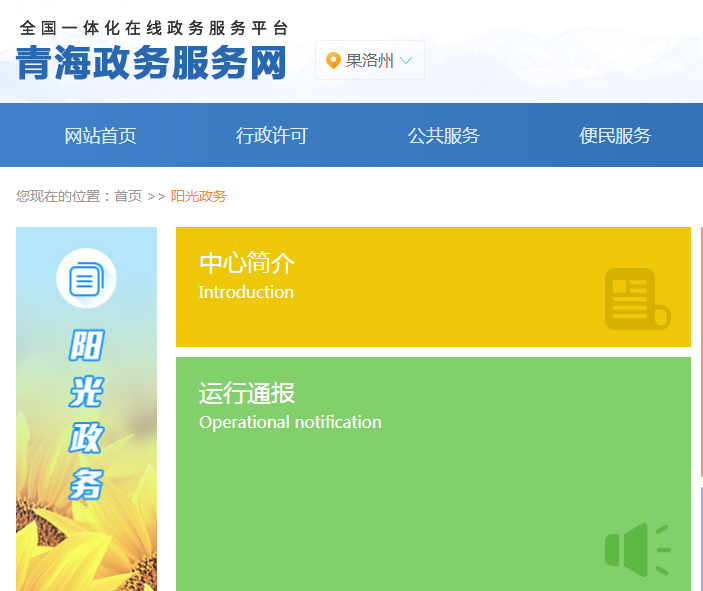703x591 pixels.
Task: Click the document icon in sidebar banner
Action: (87, 278)
